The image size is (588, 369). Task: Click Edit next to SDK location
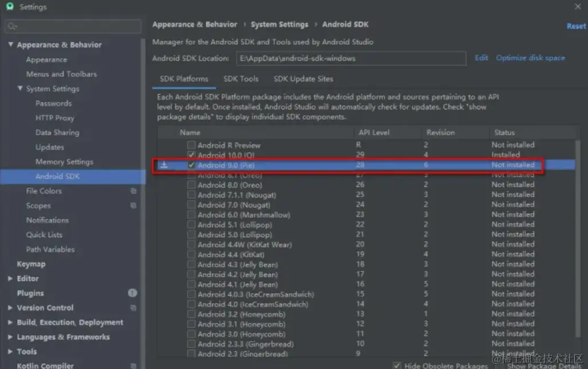click(481, 58)
